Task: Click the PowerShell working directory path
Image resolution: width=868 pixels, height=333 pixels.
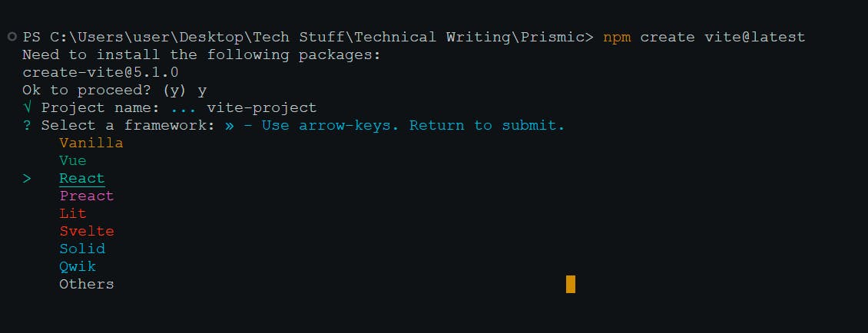Action: click(x=307, y=37)
